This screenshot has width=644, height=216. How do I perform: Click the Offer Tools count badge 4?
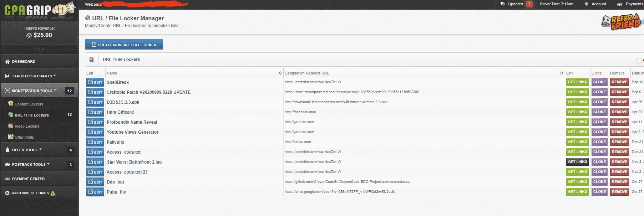pos(71,150)
